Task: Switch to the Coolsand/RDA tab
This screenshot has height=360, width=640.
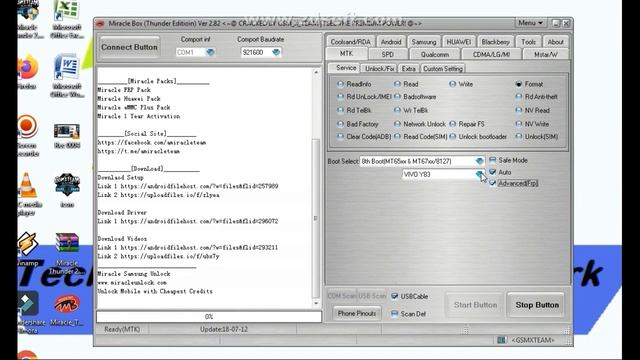Action: [350, 42]
